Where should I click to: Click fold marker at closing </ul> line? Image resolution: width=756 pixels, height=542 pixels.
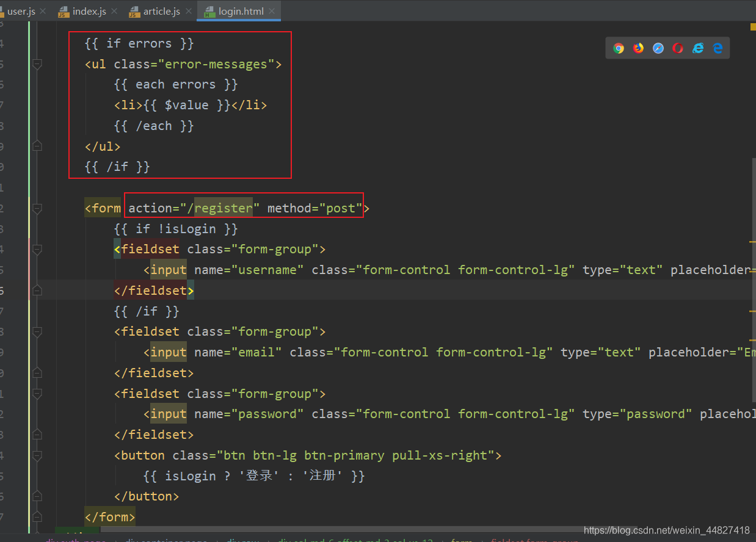tap(37, 146)
